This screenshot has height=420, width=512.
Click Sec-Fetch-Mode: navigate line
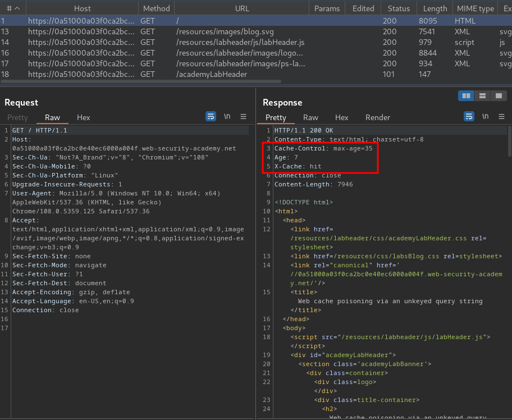coord(59,265)
